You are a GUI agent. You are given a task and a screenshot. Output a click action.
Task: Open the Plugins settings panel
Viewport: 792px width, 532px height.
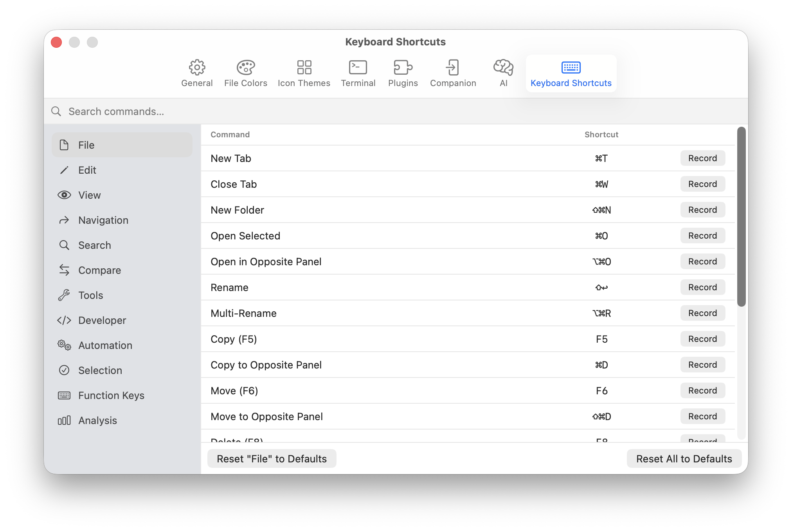(x=403, y=72)
